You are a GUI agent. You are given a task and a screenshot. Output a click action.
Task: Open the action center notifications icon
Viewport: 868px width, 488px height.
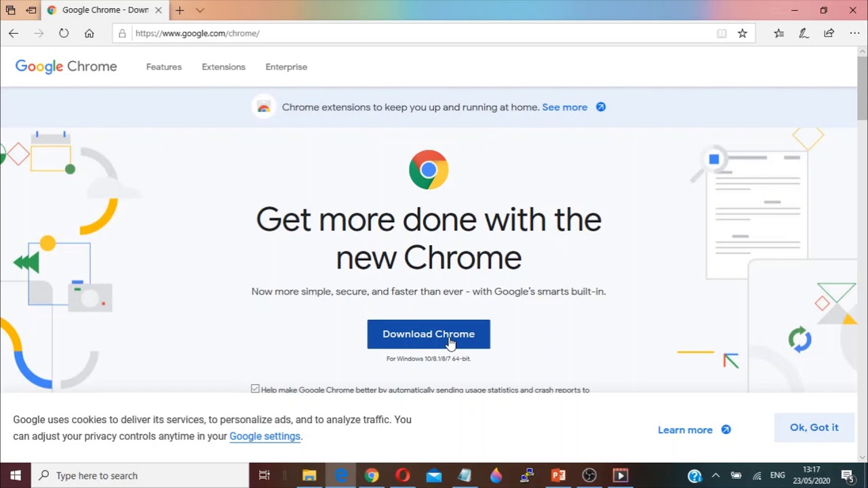(847, 476)
